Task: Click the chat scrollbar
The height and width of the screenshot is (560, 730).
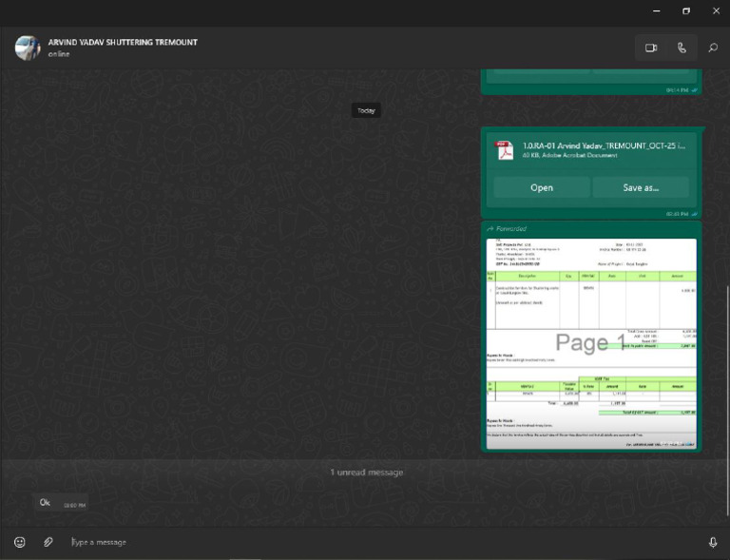Action: [x=728, y=400]
